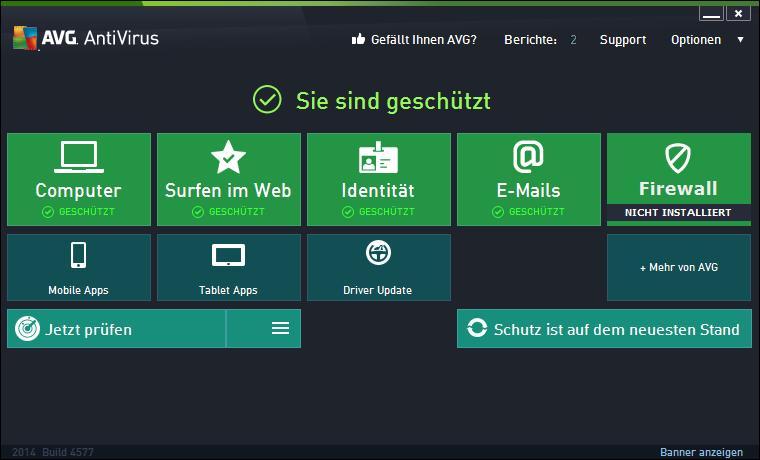Click the AVG logo icon

pos(25,38)
